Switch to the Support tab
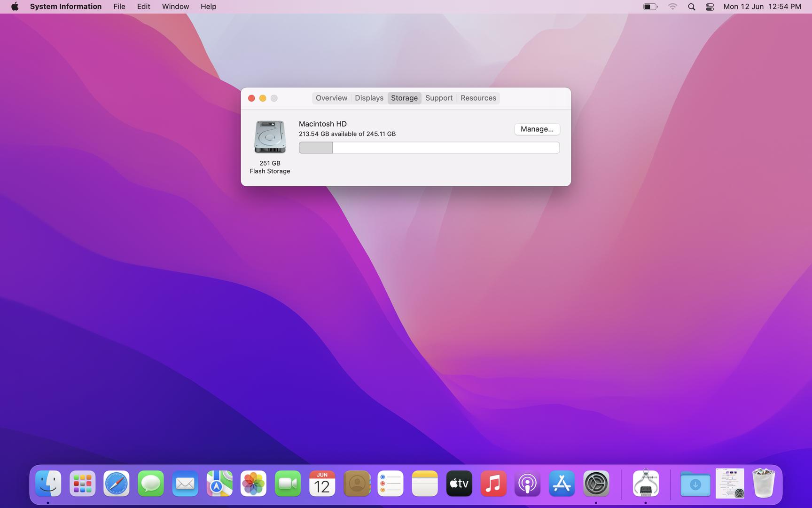 [x=439, y=98]
